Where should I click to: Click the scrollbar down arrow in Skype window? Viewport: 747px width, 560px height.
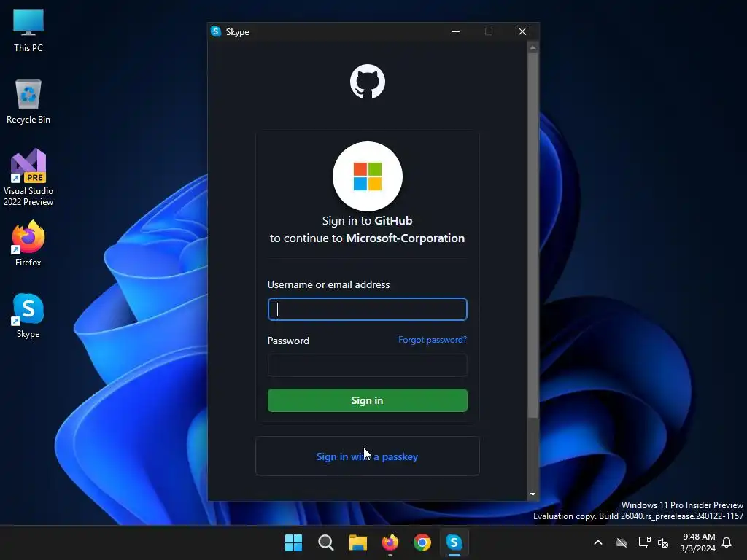[533, 494]
